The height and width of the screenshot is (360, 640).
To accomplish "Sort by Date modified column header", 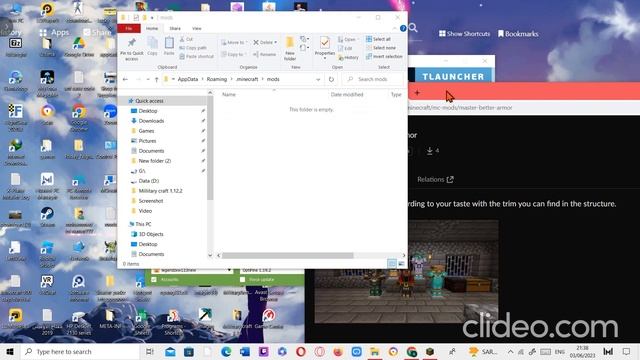I will point(347,94).
